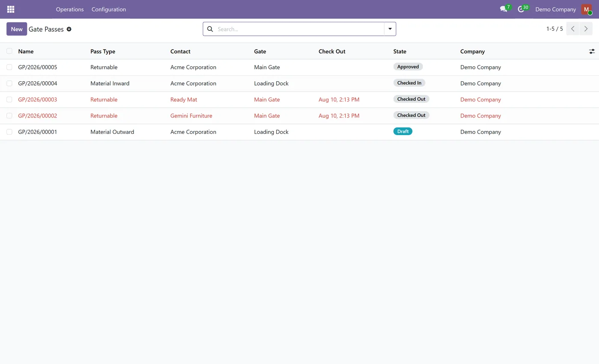Open the apps grid home menu
The image size is (599, 364).
pos(11,9)
